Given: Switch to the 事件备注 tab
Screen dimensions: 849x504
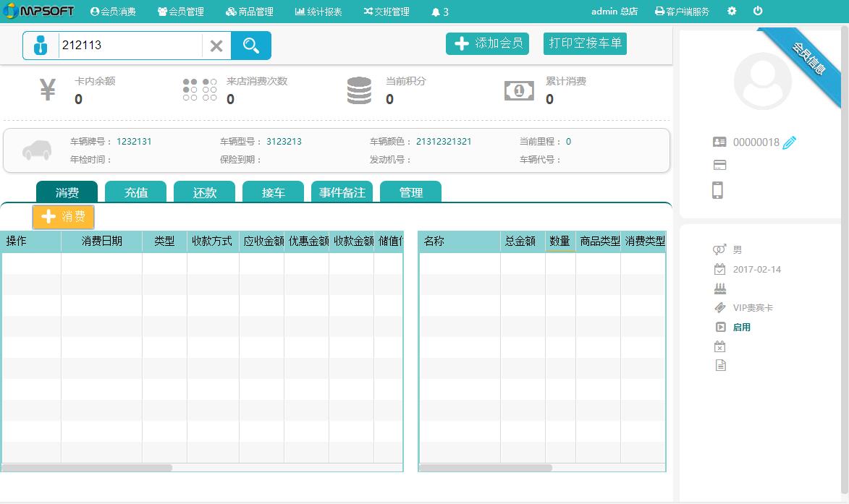Looking at the screenshot, I should [x=342, y=192].
